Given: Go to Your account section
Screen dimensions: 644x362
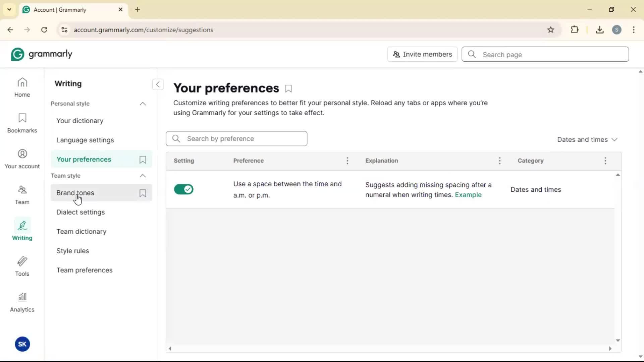Looking at the screenshot, I should (x=22, y=159).
